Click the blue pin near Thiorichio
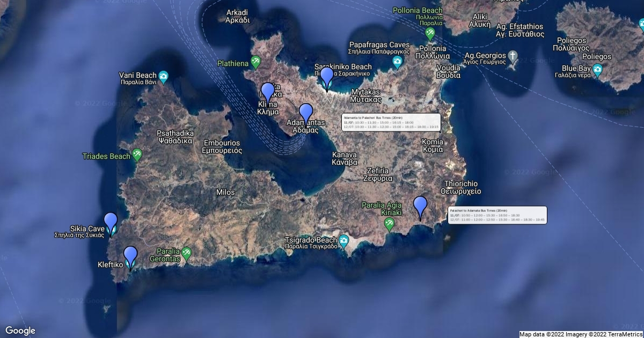 coord(420,207)
